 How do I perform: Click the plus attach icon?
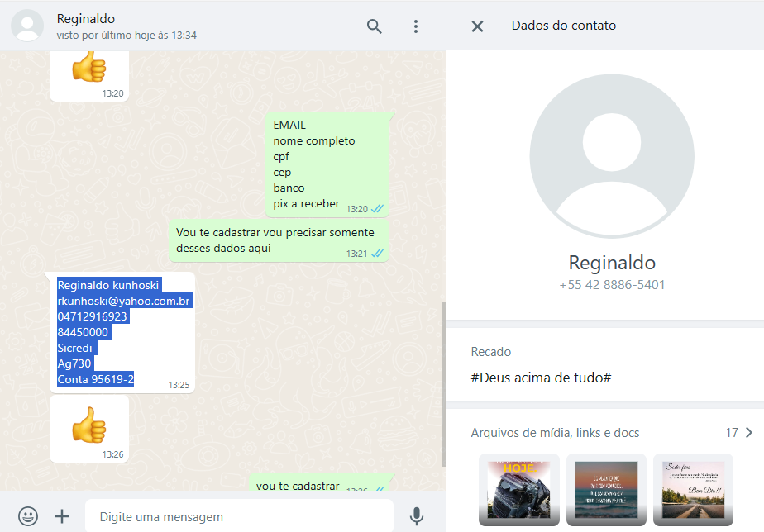click(x=62, y=516)
